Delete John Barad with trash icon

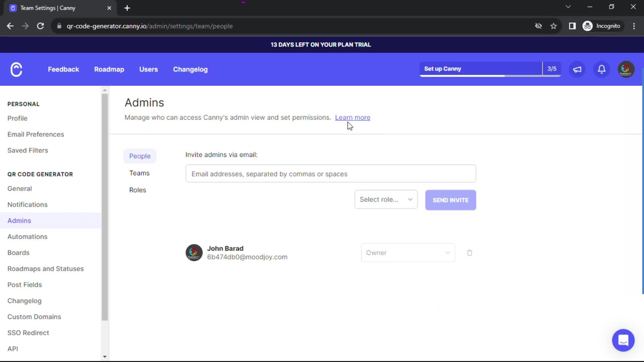(x=469, y=253)
